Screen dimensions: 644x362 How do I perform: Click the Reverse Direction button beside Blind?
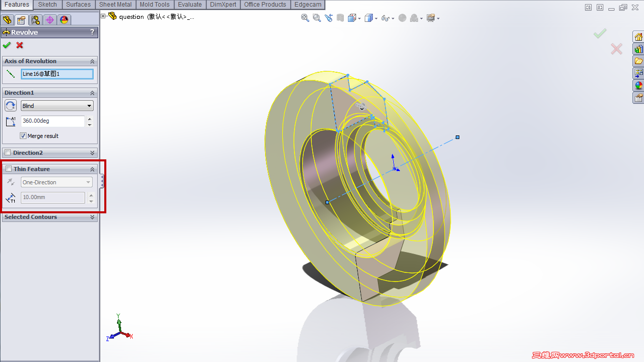pos(11,105)
